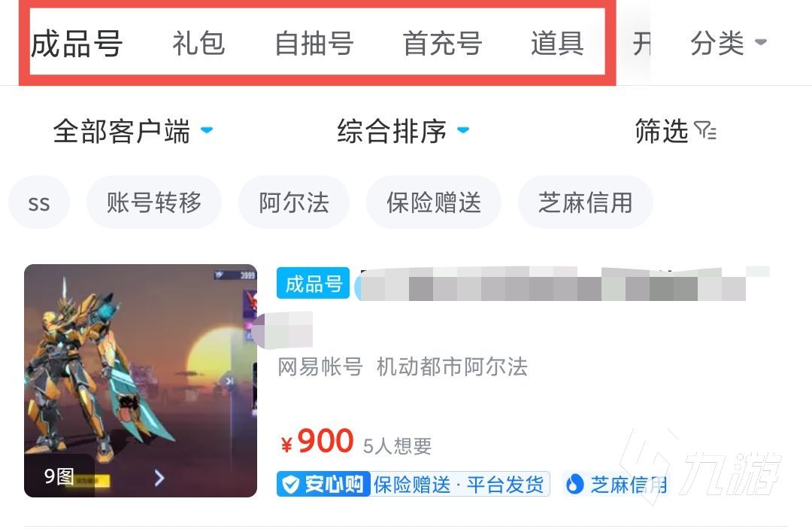The image size is (812, 529).
Task: Click the 成品号 blue badge on listing
Action: pyautogui.click(x=314, y=284)
